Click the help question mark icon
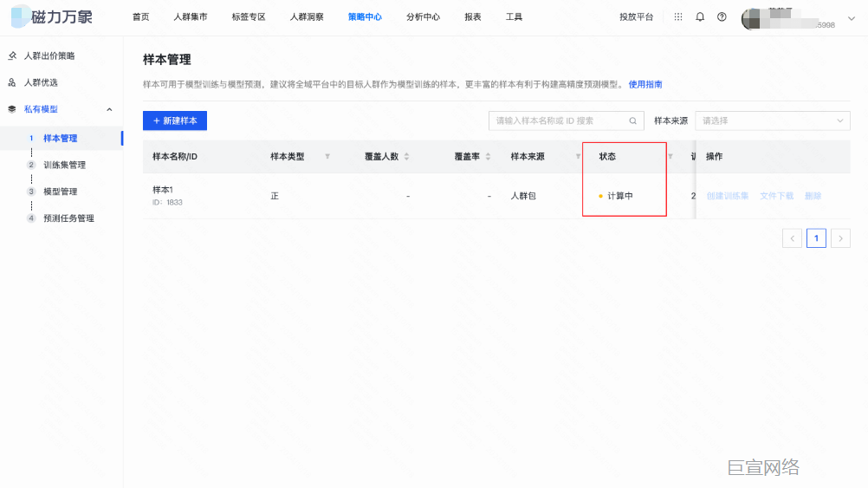The width and height of the screenshot is (868, 488). pos(722,16)
